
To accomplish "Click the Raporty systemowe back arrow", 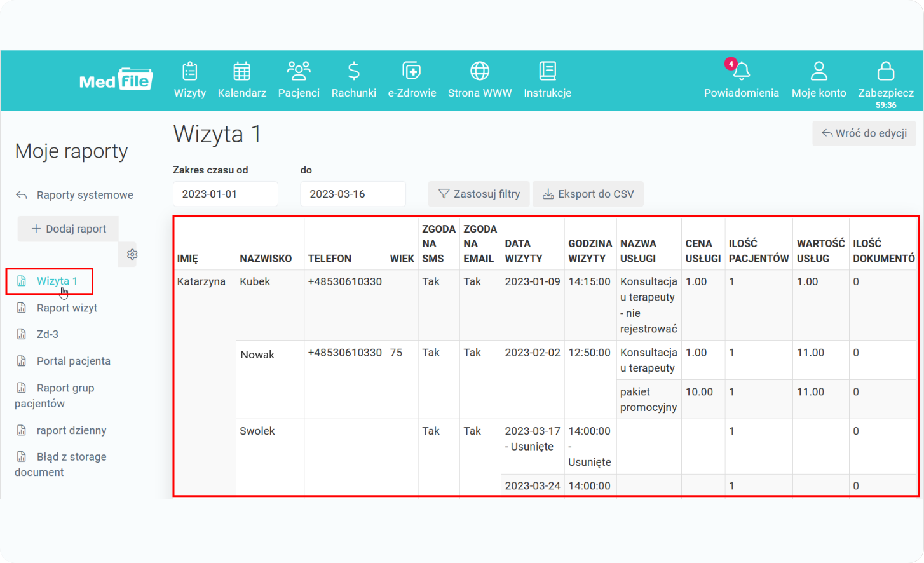I will tap(22, 195).
